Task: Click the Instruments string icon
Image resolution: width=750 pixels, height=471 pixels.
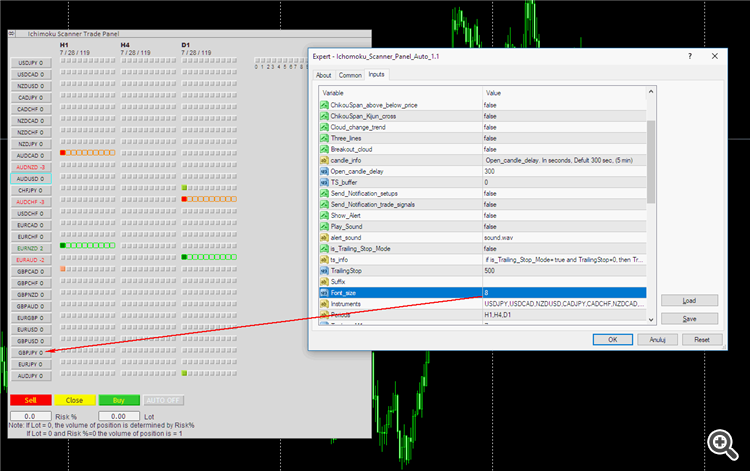Action: point(324,304)
